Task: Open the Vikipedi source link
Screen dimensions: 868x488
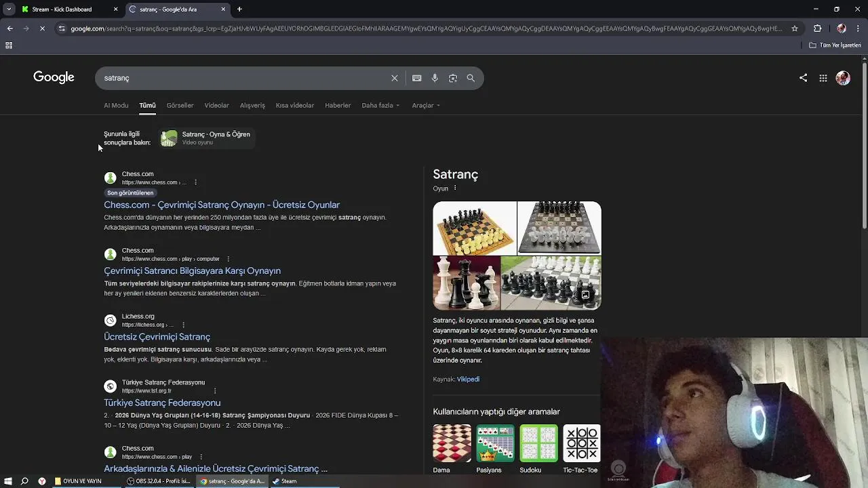Action: 468,380
